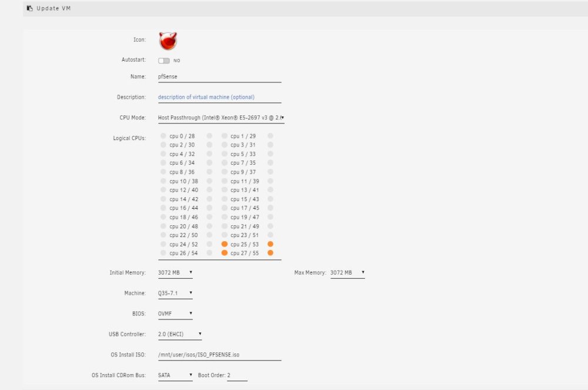Enable the cpu 17 checkbox
Viewport: 588px width, 390px height.
[224, 208]
